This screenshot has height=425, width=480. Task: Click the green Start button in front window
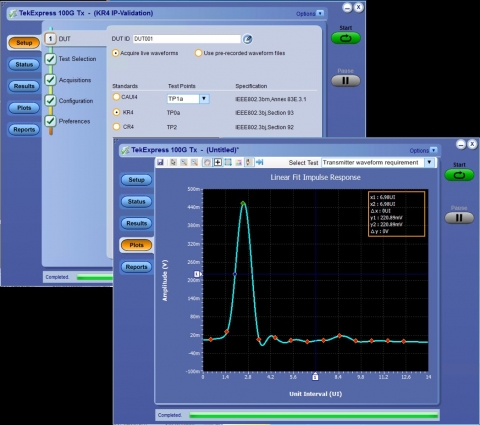click(459, 175)
